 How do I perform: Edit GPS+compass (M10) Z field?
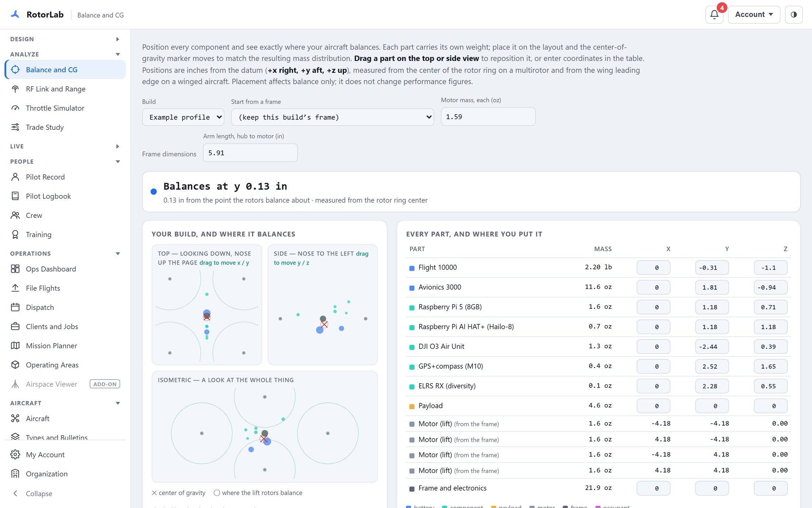tap(771, 366)
